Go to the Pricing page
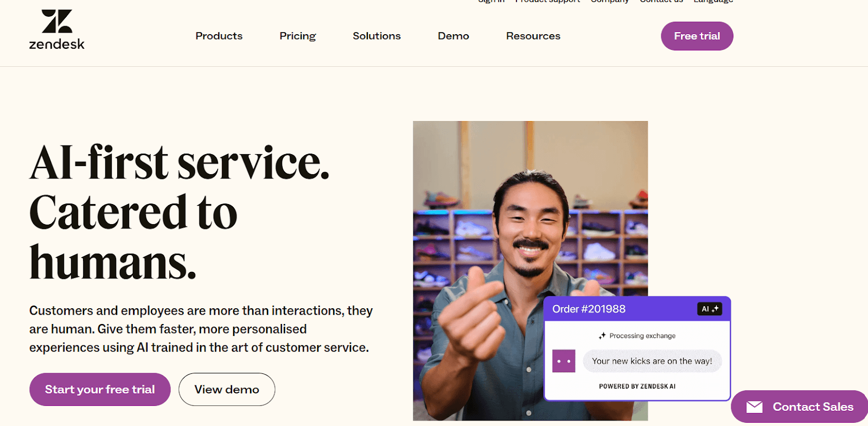The height and width of the screenshot is (426, 868). [x=298, y=36]
